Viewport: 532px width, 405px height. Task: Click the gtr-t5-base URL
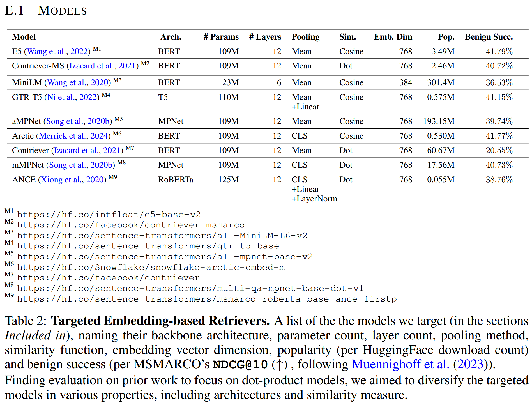tap(148, 246)
